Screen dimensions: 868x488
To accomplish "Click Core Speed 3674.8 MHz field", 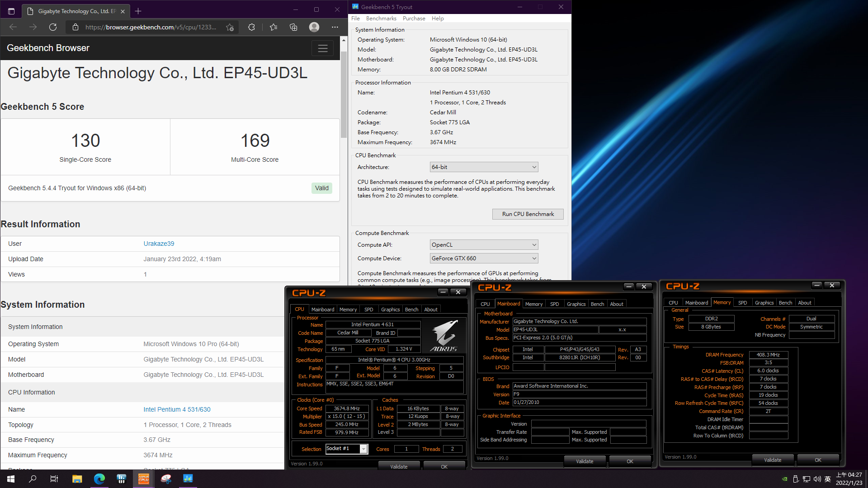I will point(347,408).
